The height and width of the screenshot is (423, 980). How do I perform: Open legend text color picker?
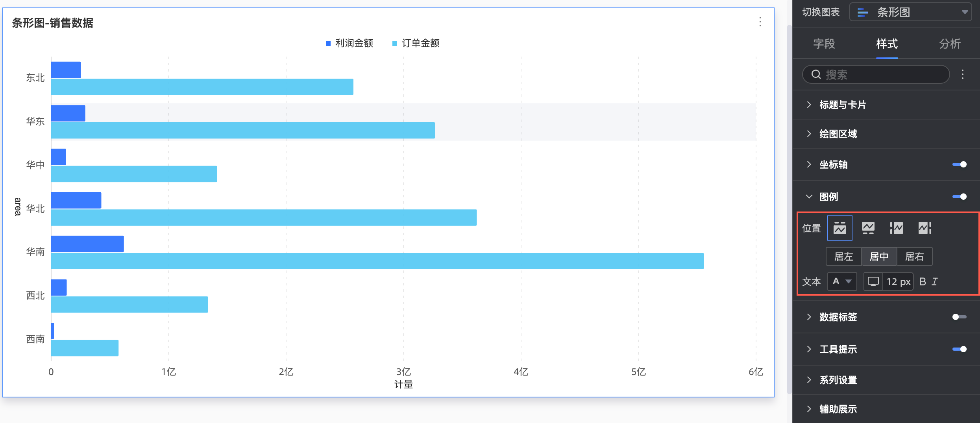[x=842, y=281]
